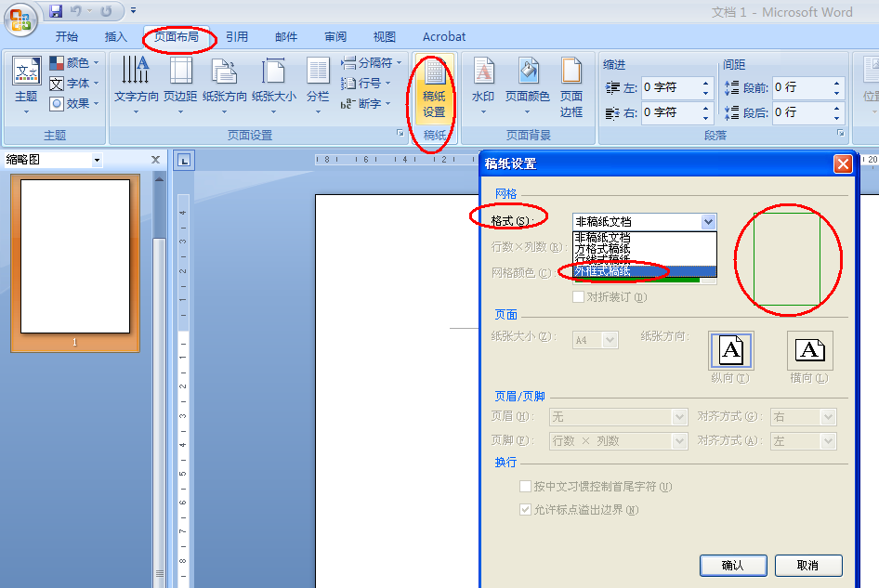The width and height of the screenshot is (879, 588).
Task: Click the 页面边框 page borders icon
Action: click(572, 88)
